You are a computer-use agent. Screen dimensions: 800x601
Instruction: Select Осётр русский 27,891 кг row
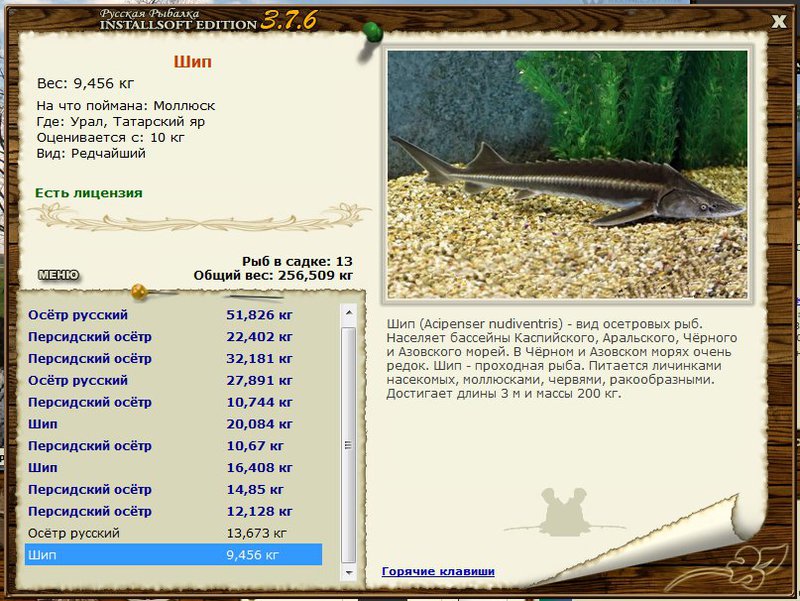173,381
